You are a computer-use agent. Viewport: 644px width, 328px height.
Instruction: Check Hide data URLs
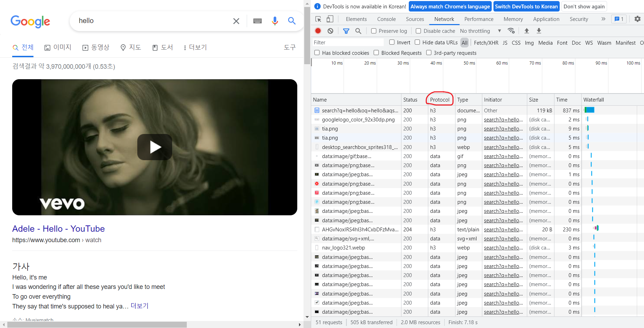tap(417, 42)
